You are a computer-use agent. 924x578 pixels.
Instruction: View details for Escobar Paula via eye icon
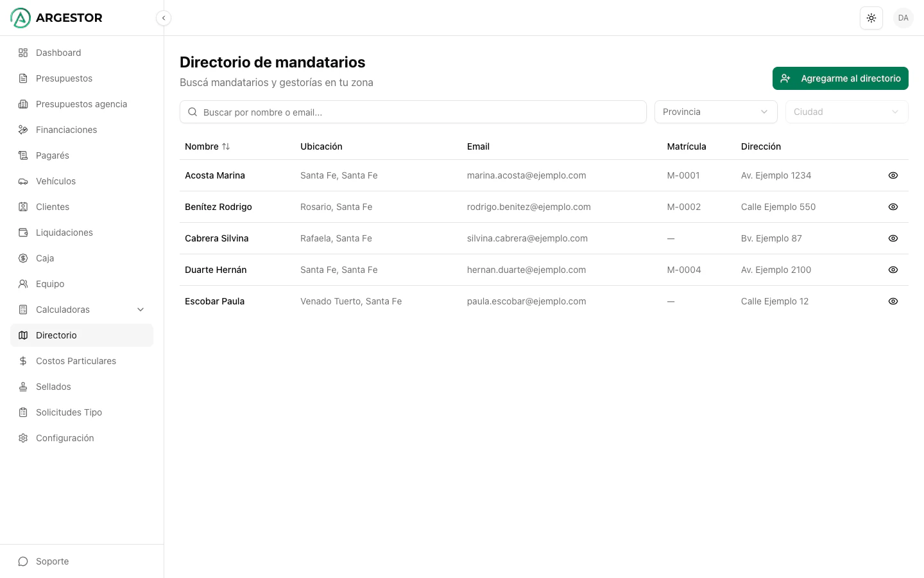click(x=893, y=301)
